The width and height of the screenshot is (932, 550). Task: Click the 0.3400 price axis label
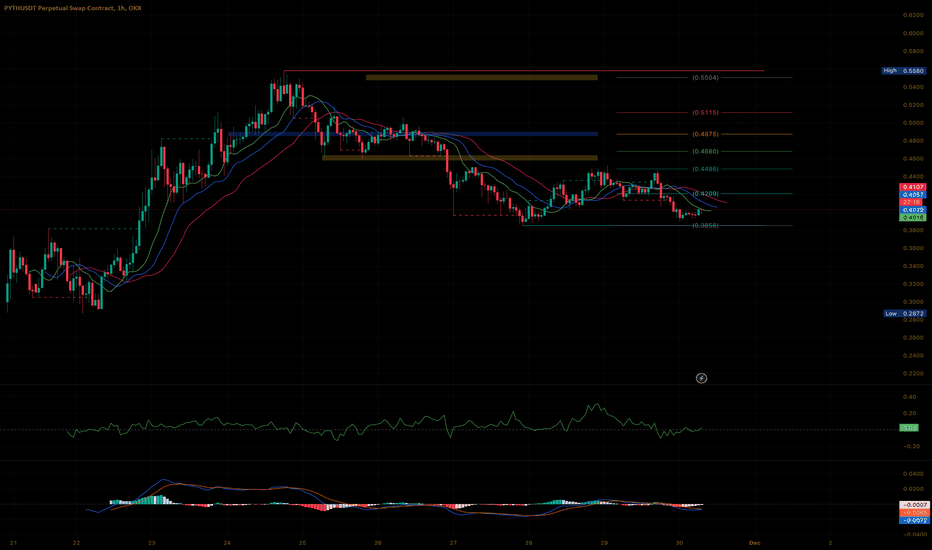click(x=912, y=266)
